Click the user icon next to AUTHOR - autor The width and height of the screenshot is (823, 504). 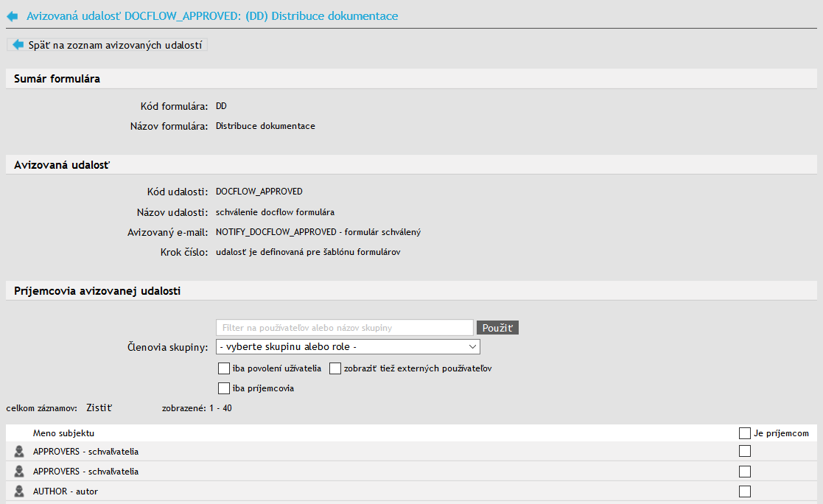tap(19, 491)
